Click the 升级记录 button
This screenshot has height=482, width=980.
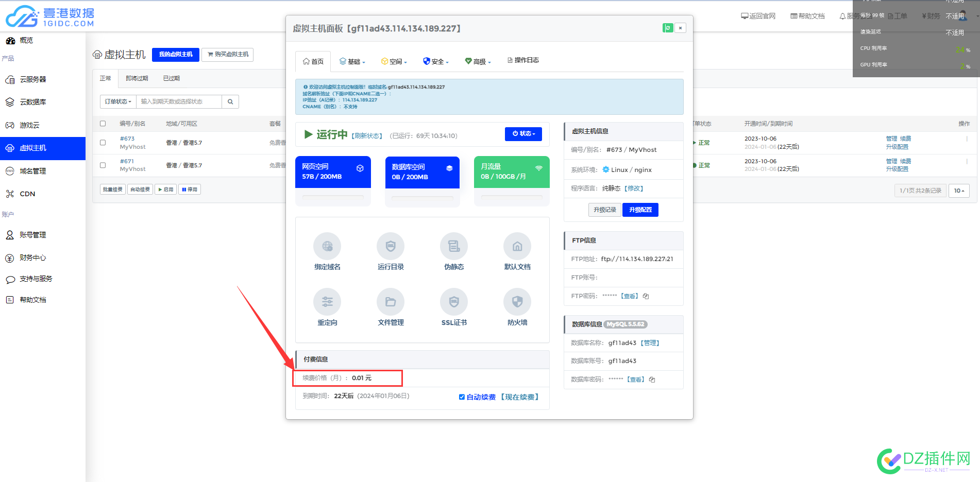(605, 210)
